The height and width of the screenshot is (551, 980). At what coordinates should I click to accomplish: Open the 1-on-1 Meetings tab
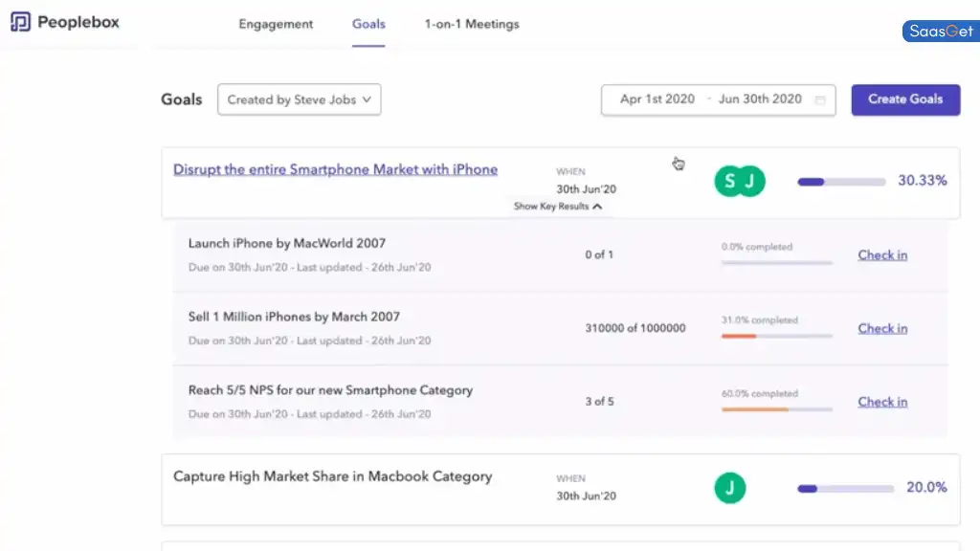[x=472, y=24]
